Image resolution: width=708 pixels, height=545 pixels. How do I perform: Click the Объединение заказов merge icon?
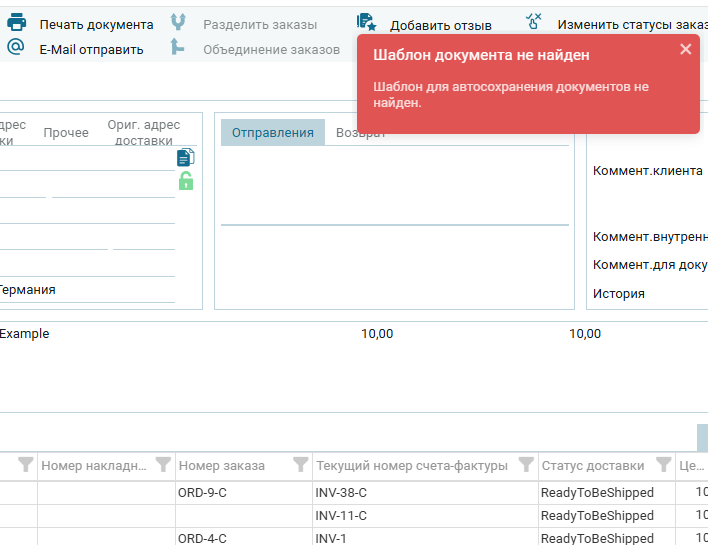coord(178,47)
